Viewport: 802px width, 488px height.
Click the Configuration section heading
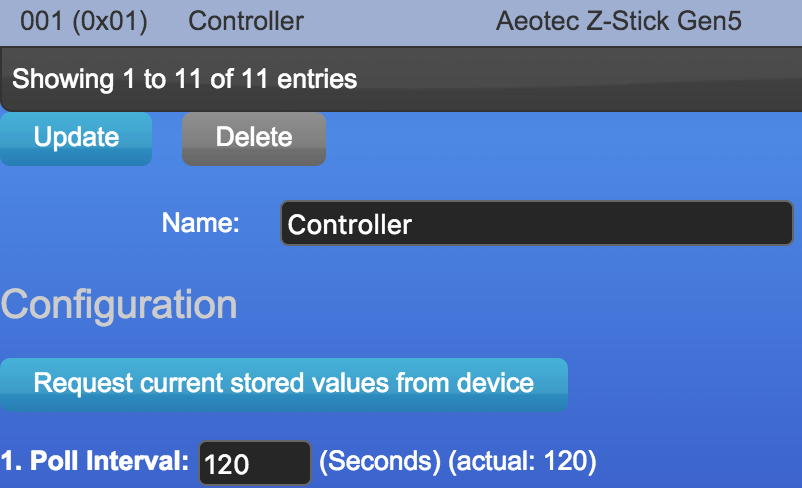click(119, 305)
